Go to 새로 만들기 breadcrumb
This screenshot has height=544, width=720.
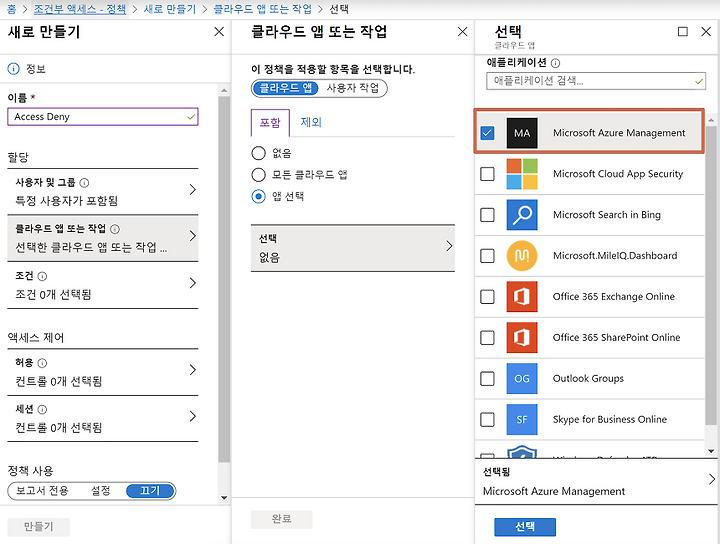[170, 9]
